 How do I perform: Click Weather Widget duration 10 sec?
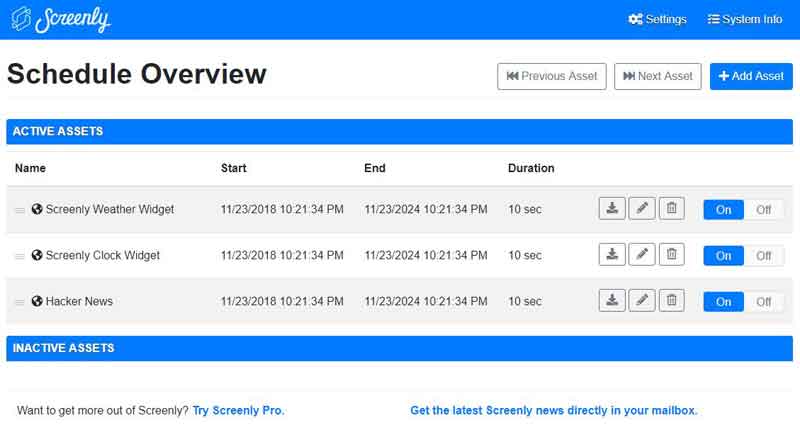pyautogui.click(x=524, y=209)
